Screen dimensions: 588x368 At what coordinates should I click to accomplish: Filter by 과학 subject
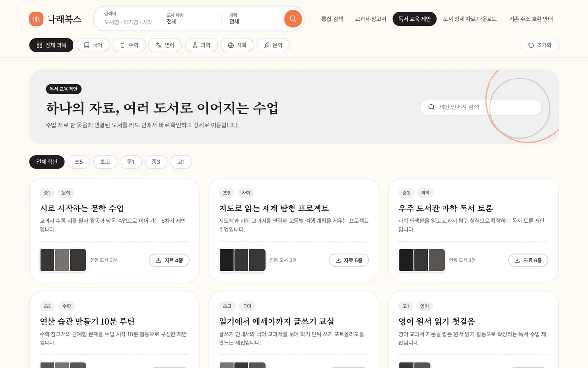[201, 45]
